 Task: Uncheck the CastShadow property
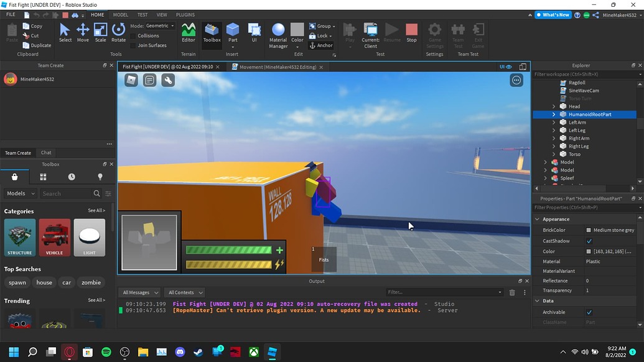589,241
